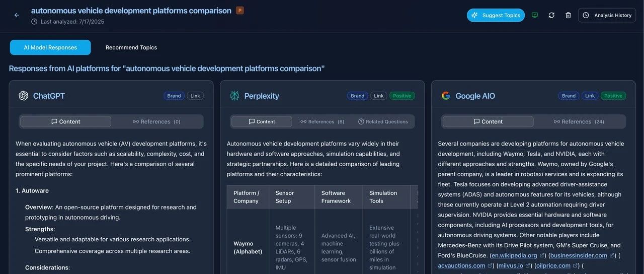Click the page title text

pyautogui.click(x=131, y=11)
